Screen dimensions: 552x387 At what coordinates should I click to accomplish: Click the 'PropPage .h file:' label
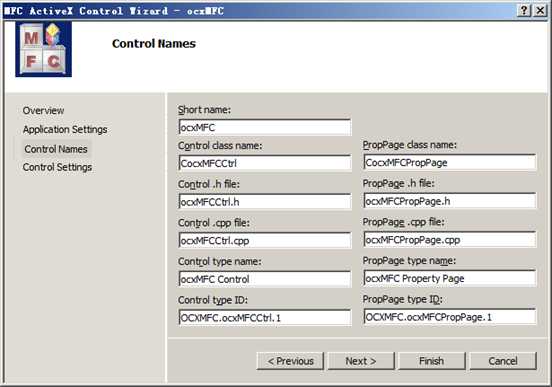399,183
